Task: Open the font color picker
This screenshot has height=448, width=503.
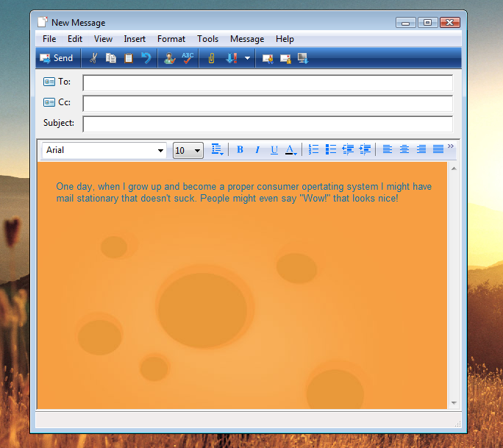Action: pyautogui.click(x=291, y=150)
